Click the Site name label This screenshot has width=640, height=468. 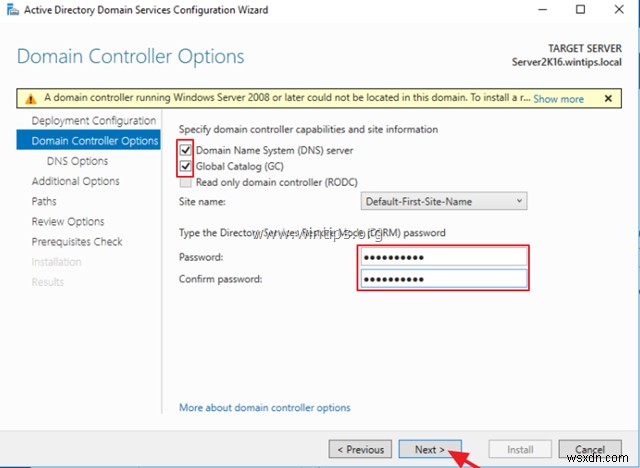[x=202, y=202]
